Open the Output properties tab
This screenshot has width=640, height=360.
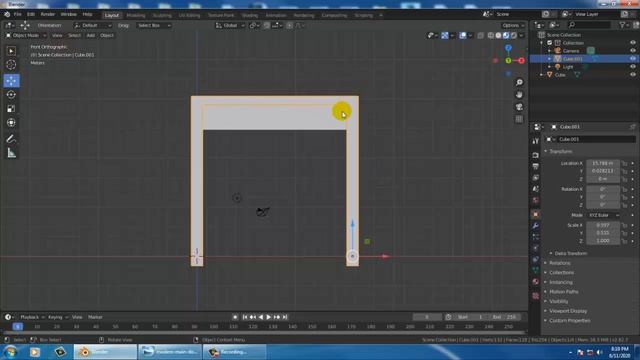pos(536,167)
